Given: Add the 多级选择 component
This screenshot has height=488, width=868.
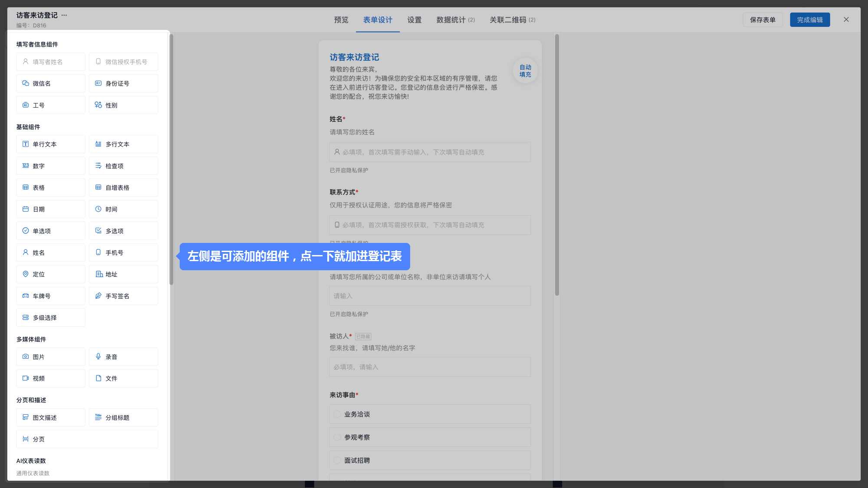Looking at the screenshot, I should [51, 318].
